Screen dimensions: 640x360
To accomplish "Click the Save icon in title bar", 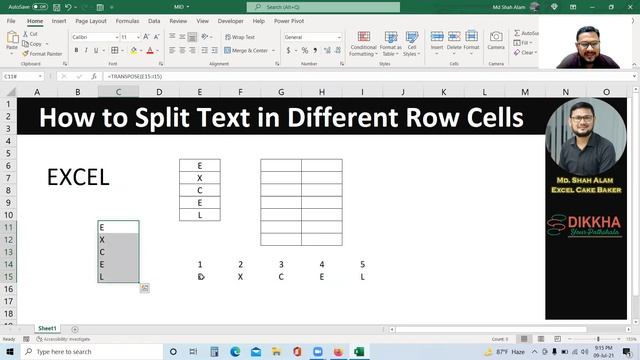I will point(57,7).
